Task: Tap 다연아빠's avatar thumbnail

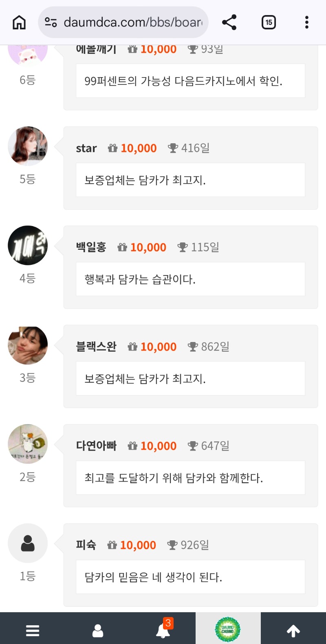Action: pyautogui.click(x=28, y=444)
